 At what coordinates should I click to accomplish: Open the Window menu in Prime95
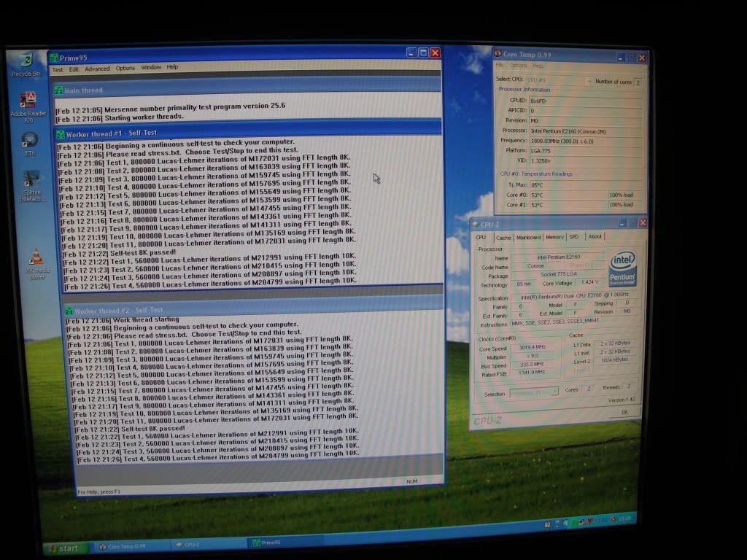click(151, 68)
